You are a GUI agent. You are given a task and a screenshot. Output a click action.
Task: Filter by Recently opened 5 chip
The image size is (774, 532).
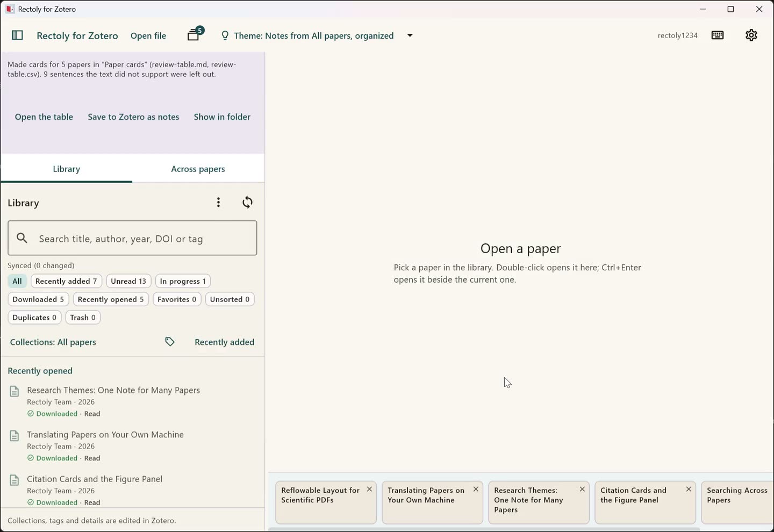click(x=111, y=299)
